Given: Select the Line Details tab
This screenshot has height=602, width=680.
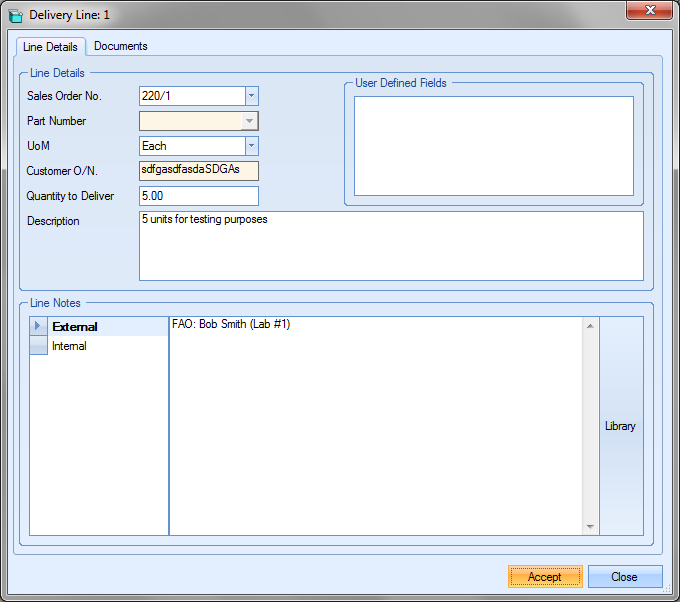Looking at the screenshot, I should click(x=50, y=47).
